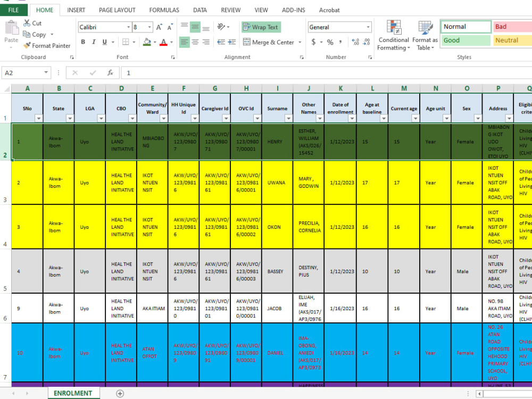
Task: Open the Conditional Formatting menu
Action: pyautogui.click(x=394, y=35)
